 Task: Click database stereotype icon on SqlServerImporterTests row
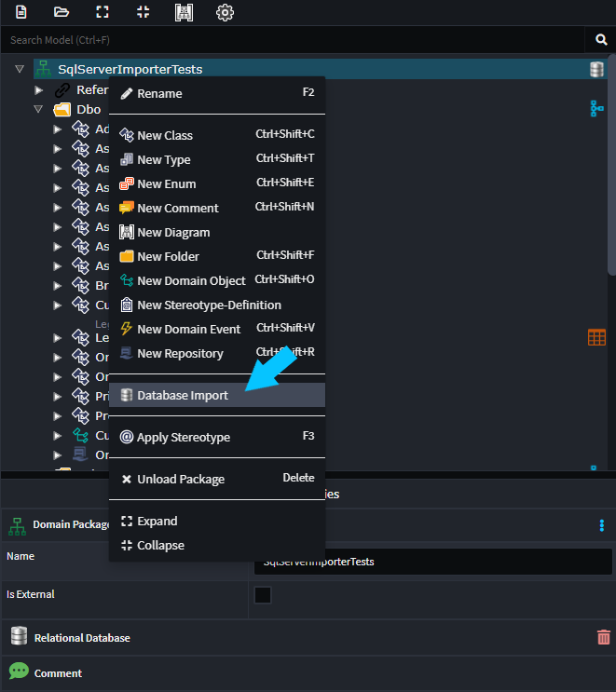click(596, 69)
